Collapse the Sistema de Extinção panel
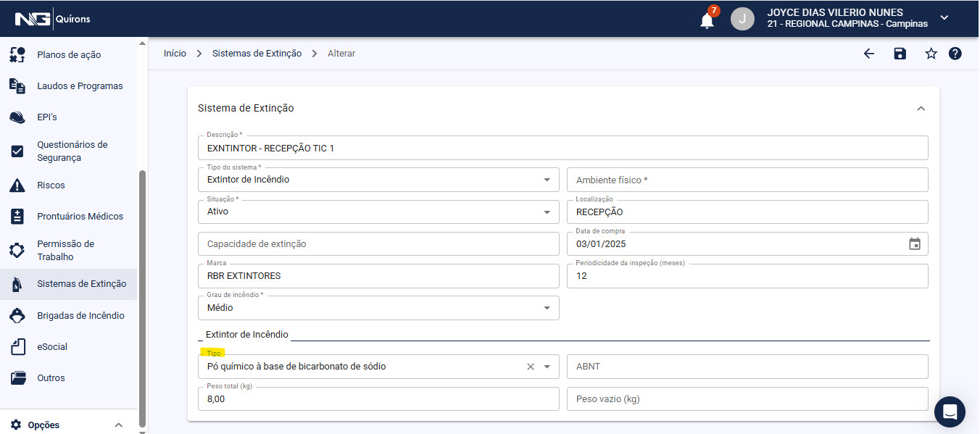The width and height of the screenshot is (980, 434). tap(921, 109)
